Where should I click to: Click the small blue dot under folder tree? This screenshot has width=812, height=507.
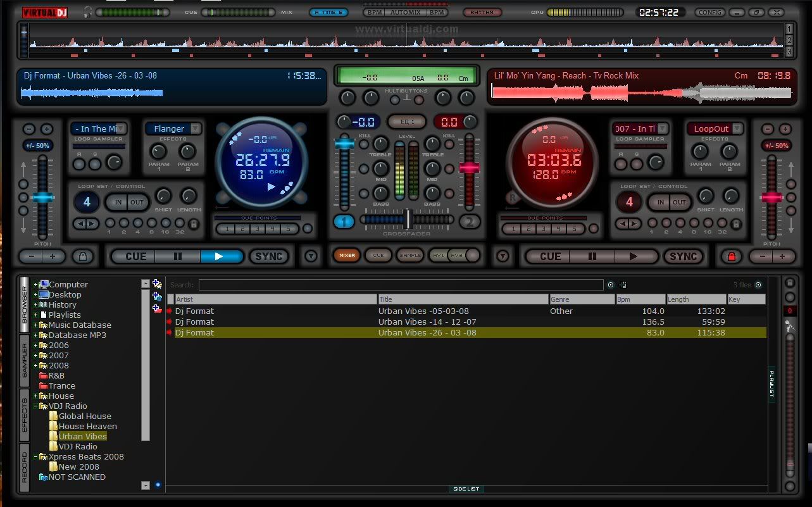tap(158, 485)
